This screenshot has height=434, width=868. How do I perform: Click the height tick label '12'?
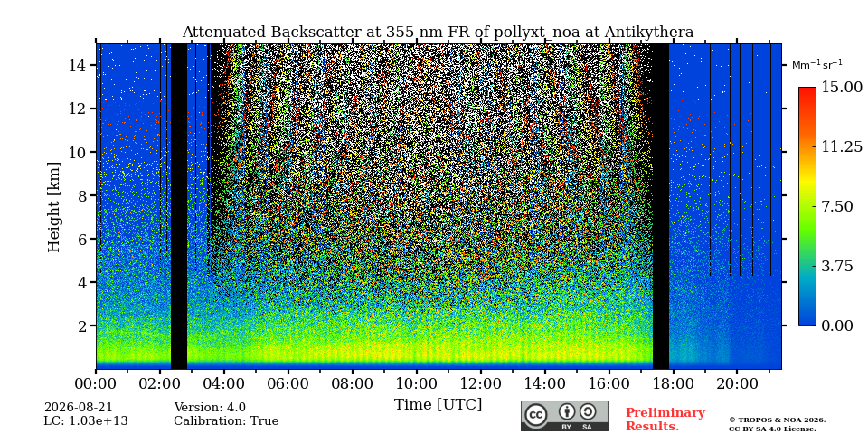point(80,108)
